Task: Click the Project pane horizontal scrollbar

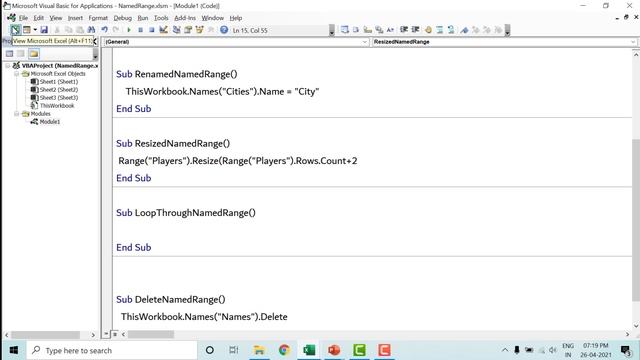Action: click(45, 335)
